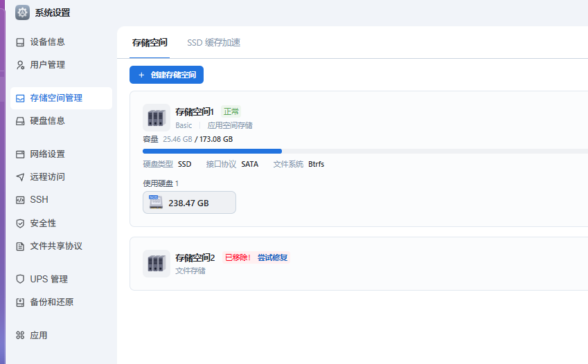The height and width of the screenshot is (364, 588).
Task: Open 应用 settings entry
Action: pyautogui.click(x=61, y=335)
